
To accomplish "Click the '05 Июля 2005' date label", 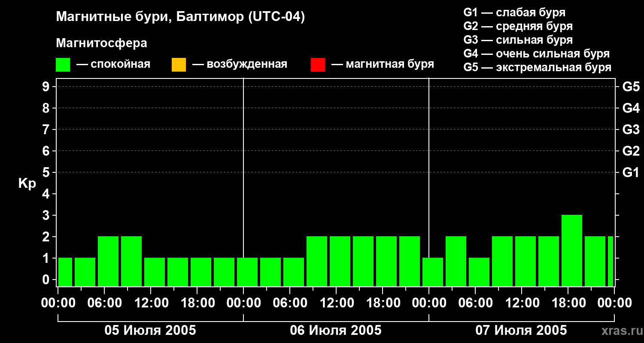I will click(150, 331).
